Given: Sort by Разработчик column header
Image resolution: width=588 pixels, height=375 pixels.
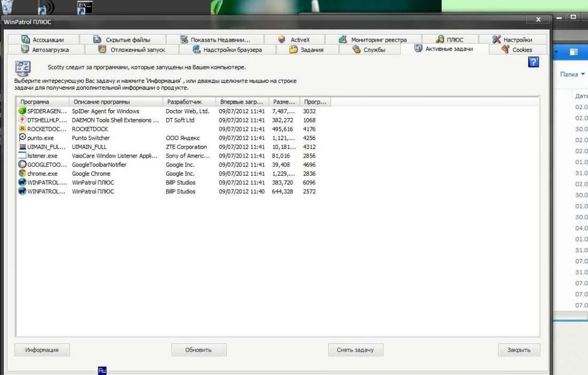Looking at the screenshot, I should click(189, 101).
